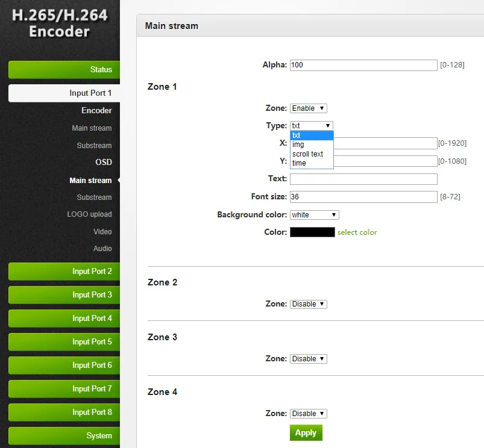Choose time option in Type list
Viewport: 484px width, 448px height.
[312, 163]
